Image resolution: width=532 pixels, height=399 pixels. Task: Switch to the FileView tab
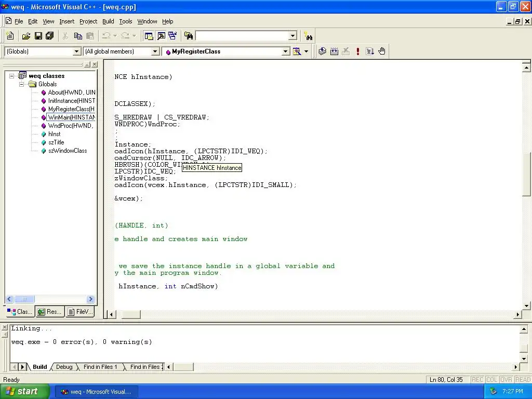(79, 312)
